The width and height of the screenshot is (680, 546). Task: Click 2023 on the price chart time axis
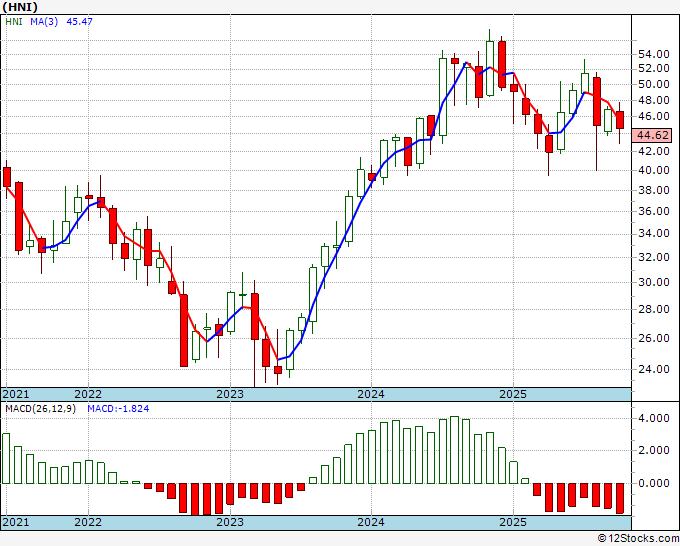[x=230, y=394]
